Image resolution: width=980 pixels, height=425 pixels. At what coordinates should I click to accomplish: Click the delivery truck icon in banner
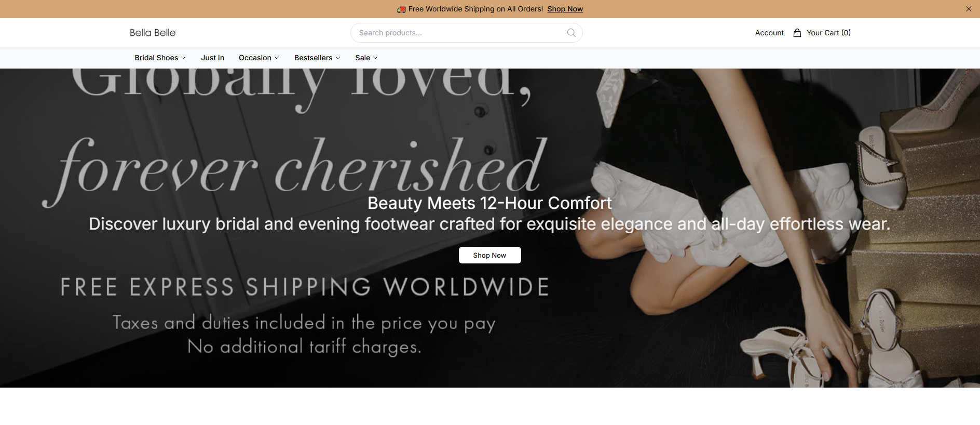(x=401, y=9)
